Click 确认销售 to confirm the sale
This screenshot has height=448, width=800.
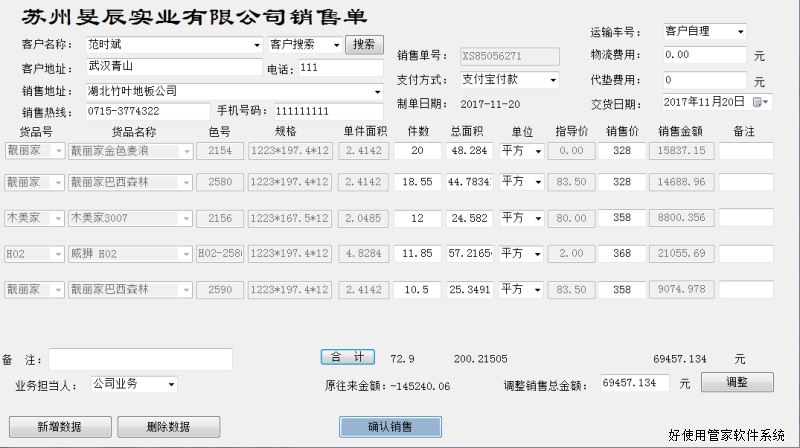pos(389,426)
